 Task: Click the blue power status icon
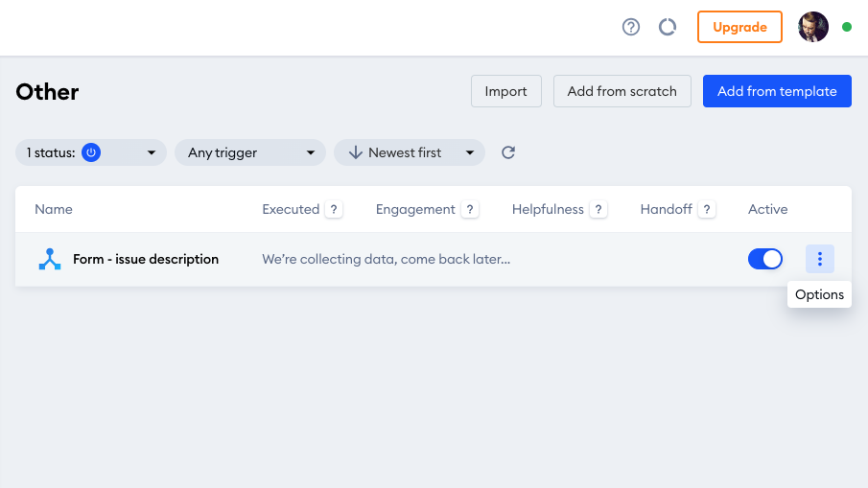(x=91, y=152)
